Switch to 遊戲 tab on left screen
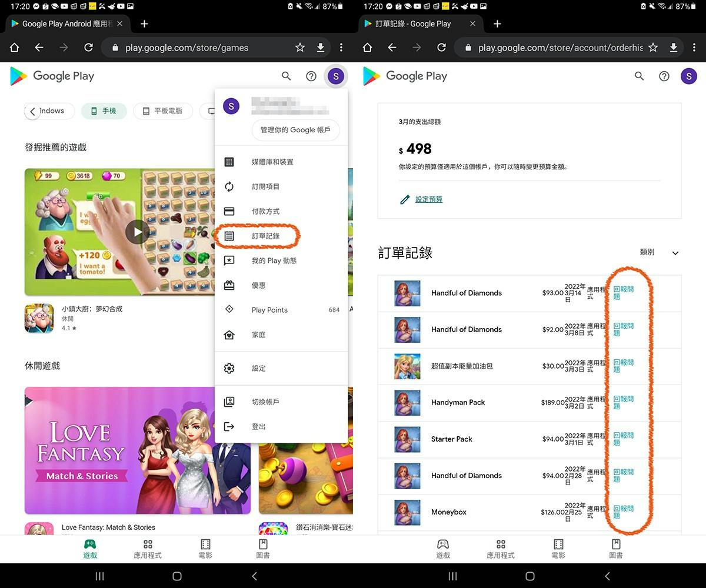The image size is (706, 588). coord(90,549)
